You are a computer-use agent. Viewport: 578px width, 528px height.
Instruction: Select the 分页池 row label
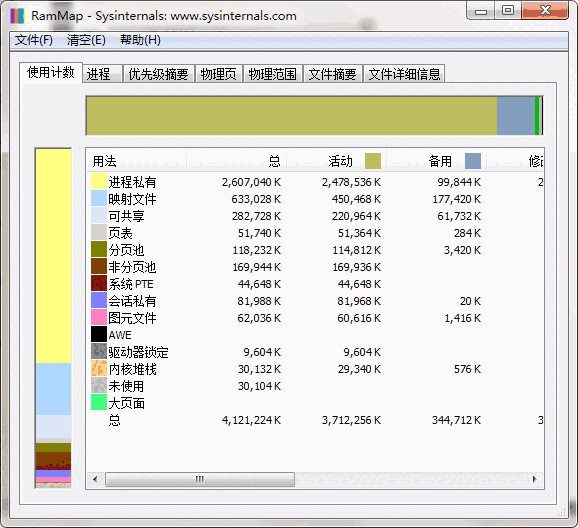coord(126,250)
